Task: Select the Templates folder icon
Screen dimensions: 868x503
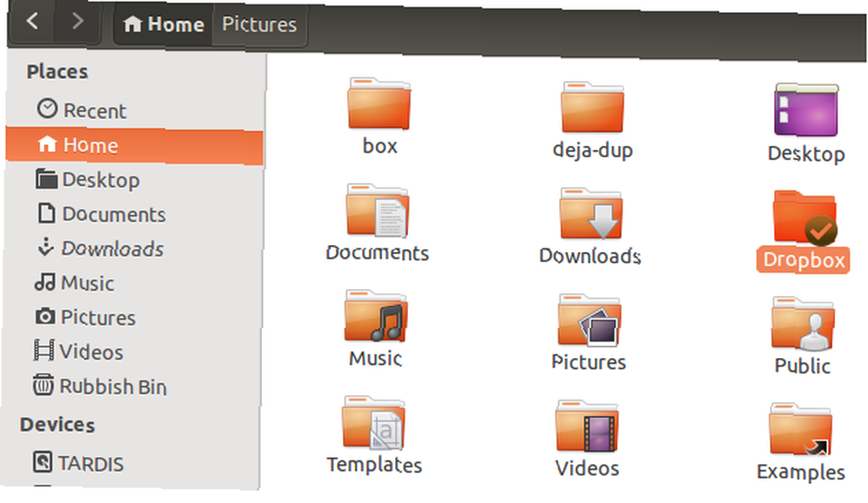Action: point(373,422)
